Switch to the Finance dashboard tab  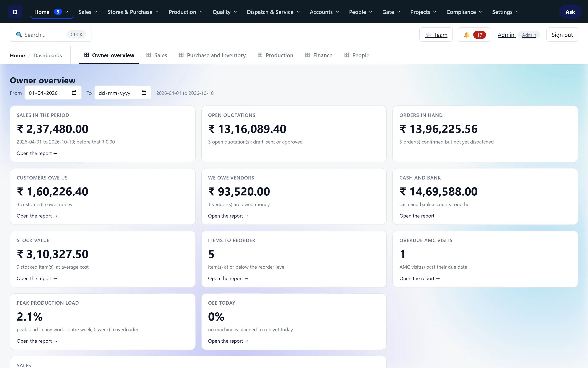tap(318, 55)
